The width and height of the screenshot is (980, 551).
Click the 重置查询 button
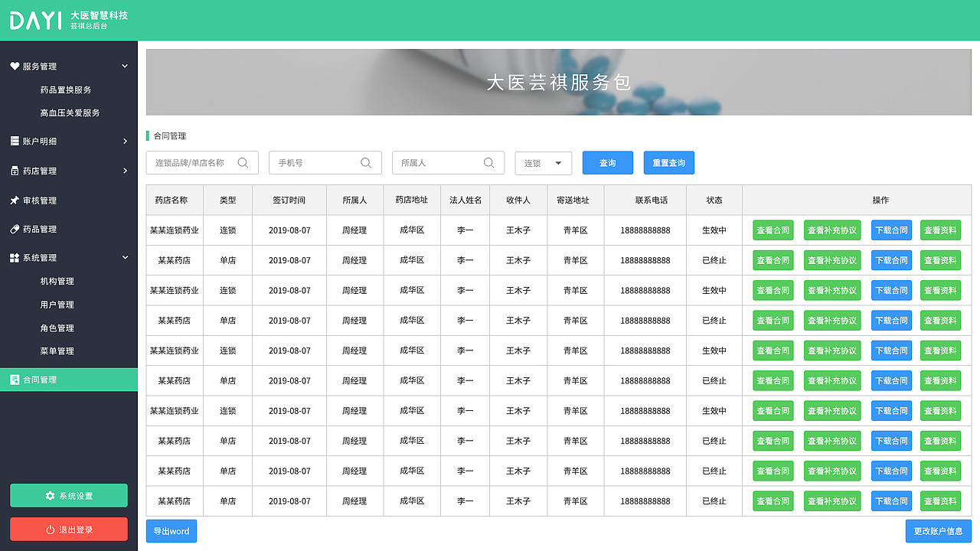(669, 163)
